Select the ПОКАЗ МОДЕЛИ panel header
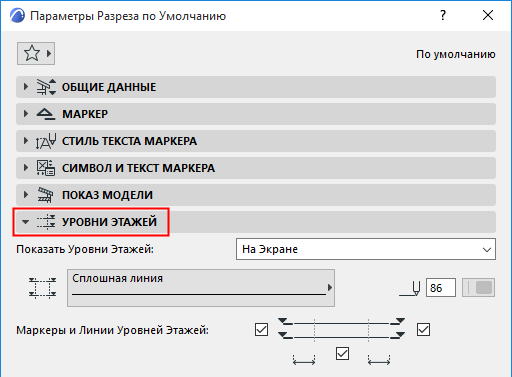512x377 pixels. coord(256,195)
